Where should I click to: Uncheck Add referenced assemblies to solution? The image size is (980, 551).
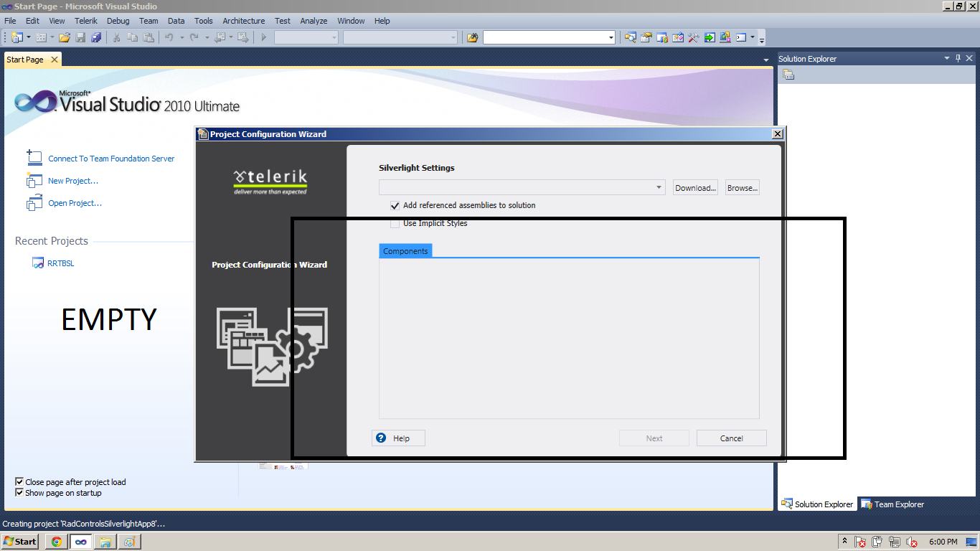pyautogui.click(x=395, y=205)
